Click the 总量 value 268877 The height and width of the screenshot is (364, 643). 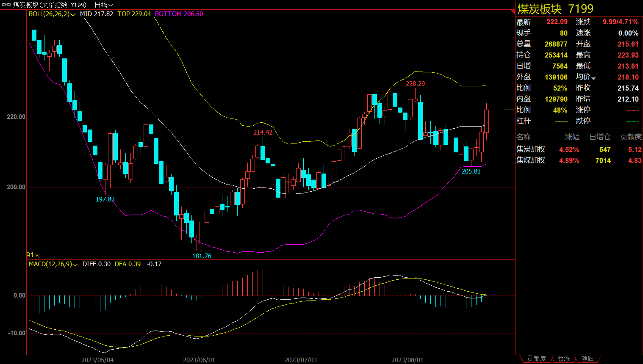point(556,44)
